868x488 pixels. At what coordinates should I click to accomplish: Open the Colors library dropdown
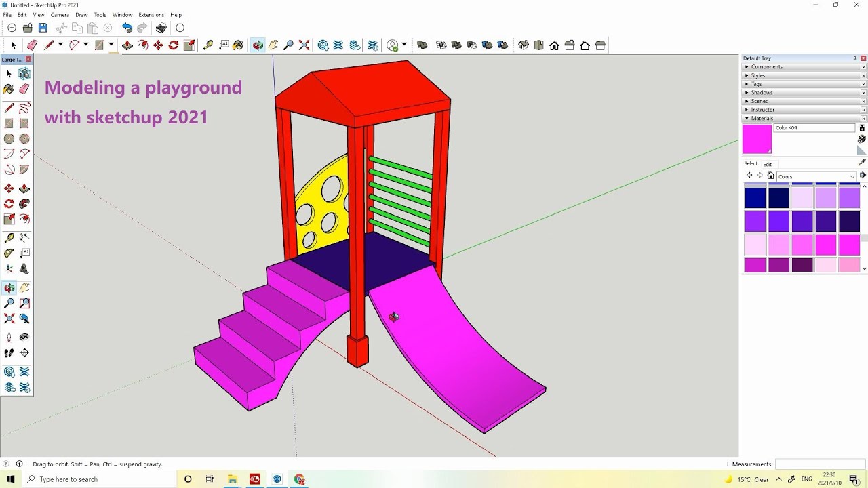tap(816, 176)
